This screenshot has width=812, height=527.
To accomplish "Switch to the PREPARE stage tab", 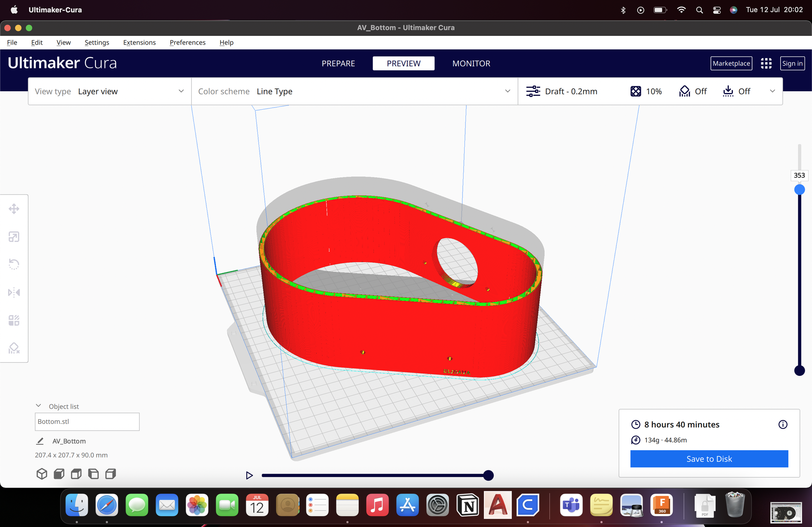I will pos(338,64).
